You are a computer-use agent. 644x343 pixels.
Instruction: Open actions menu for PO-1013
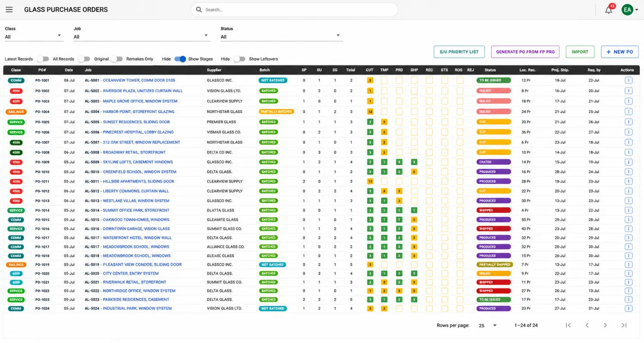628,201
